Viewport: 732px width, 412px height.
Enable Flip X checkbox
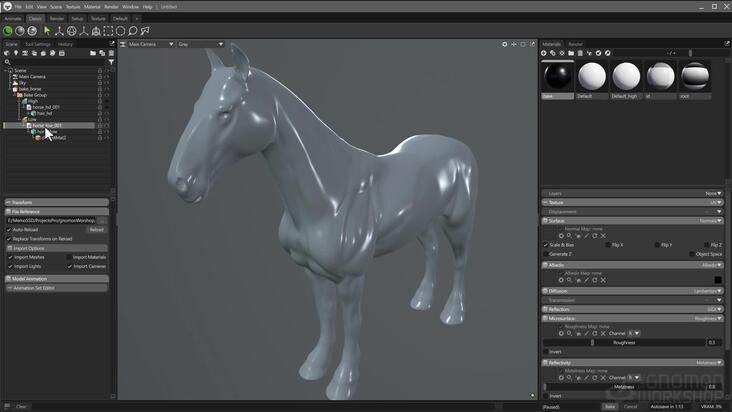click(x=608, y=244)
